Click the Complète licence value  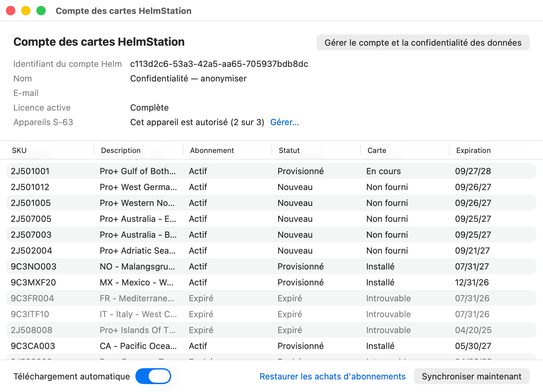point(149,108)
